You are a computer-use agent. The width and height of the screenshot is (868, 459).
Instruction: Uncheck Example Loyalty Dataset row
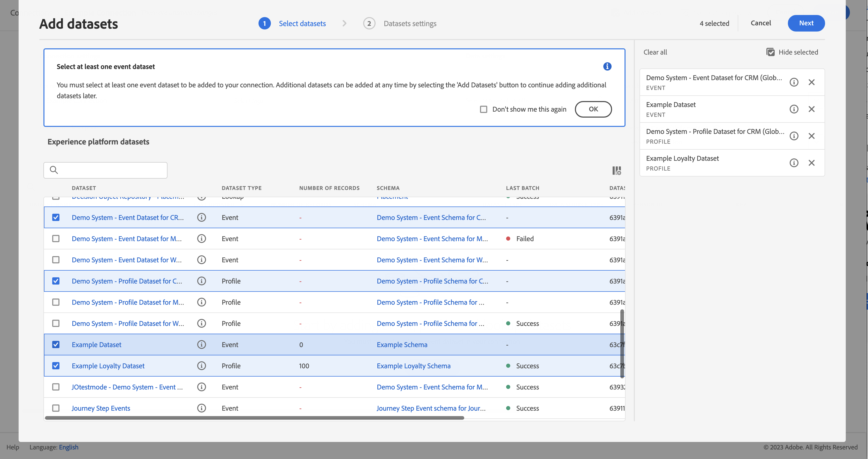[x=56, y=366]
